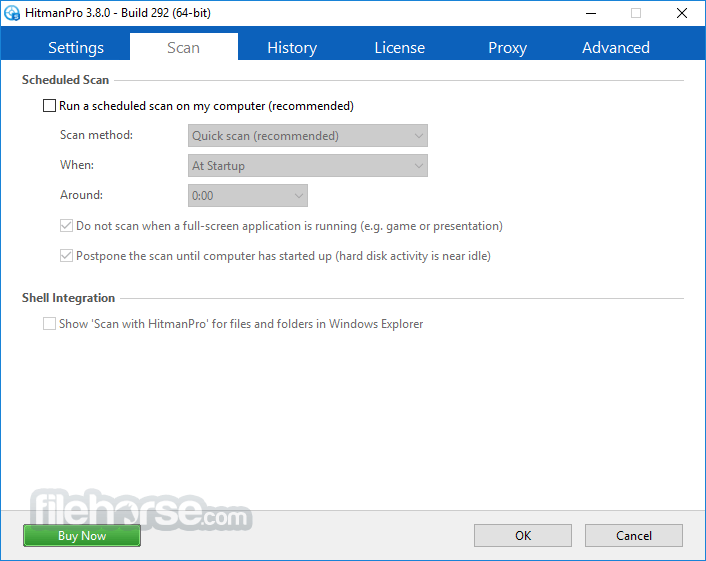The height and width of the screenshot is (561, 706).
Task: Toggle Postpone the scan until computer started checkbox
Action: tap(66, 256)
